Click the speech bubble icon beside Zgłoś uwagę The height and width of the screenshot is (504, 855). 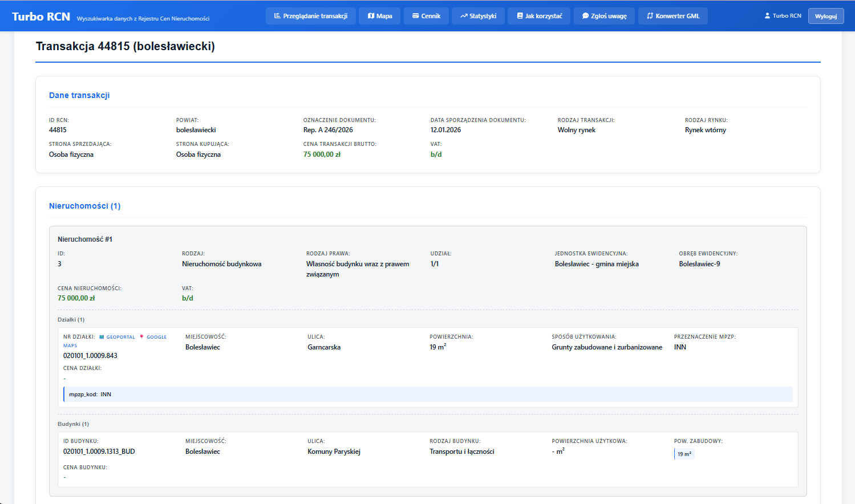click(x=585, y=16)
